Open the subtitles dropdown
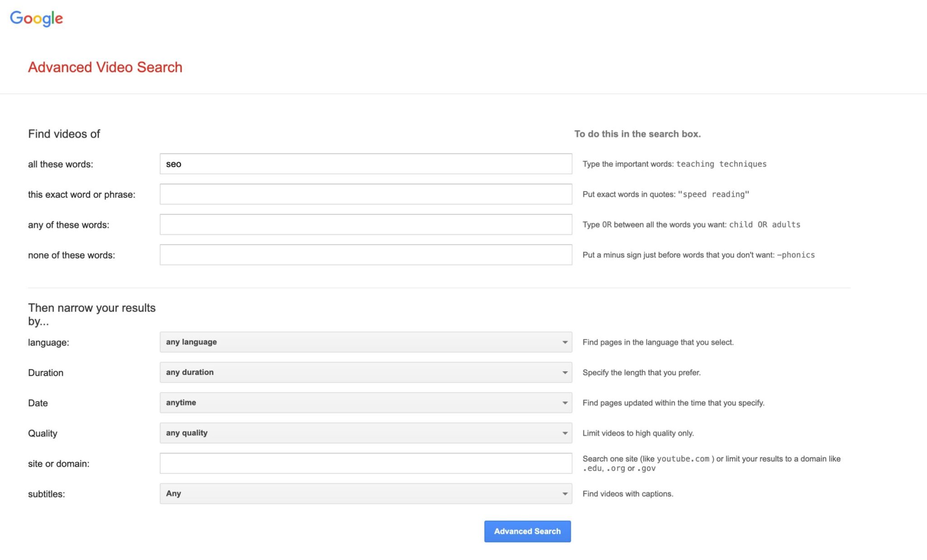Screen dimensions: 927x560 coord(365,494)
